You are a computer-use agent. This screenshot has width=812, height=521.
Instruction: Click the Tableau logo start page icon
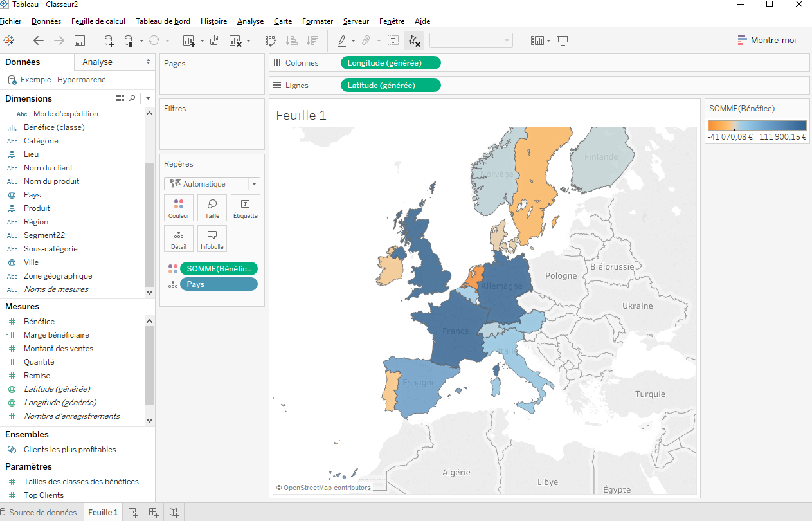tap(9, 41)
